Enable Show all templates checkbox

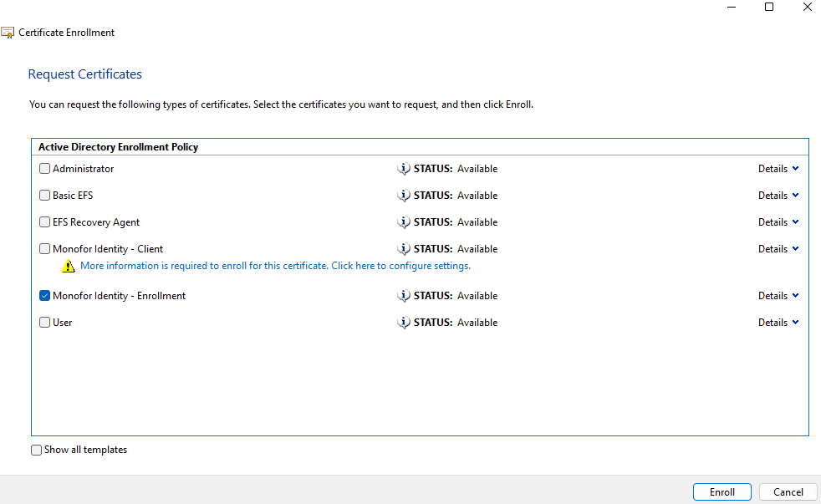(x=36, y=450)
